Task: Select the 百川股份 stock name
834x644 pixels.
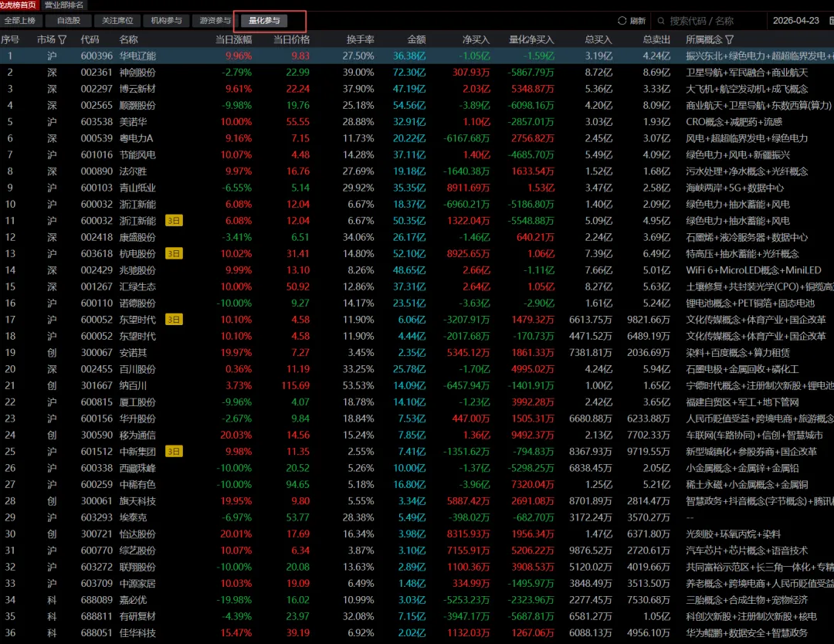Action: click(x=137, y=369)
